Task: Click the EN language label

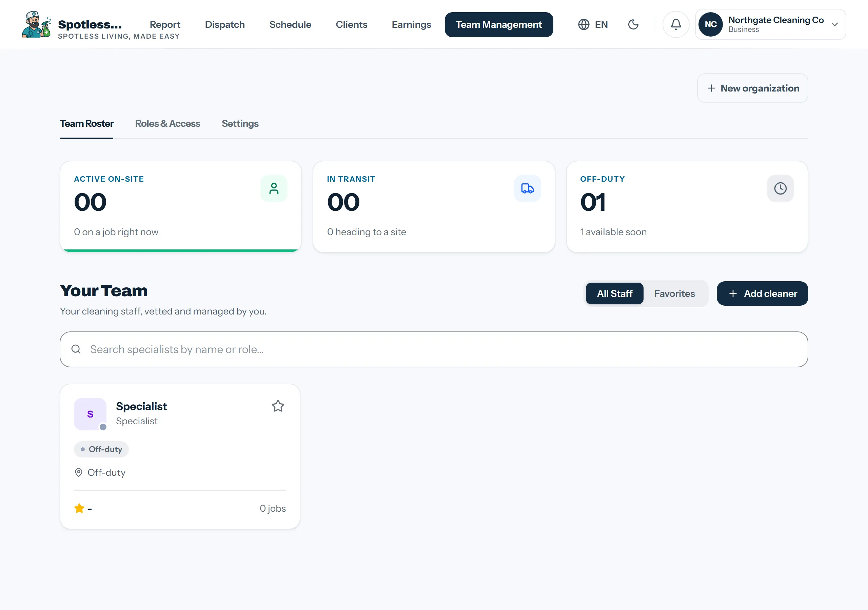Action: [601, 24]
